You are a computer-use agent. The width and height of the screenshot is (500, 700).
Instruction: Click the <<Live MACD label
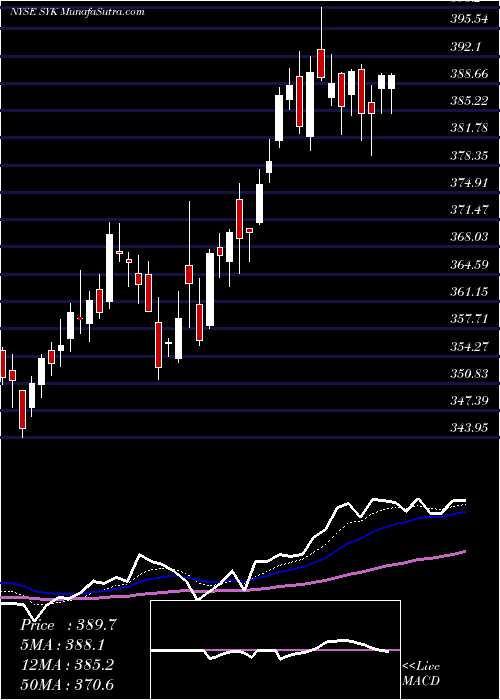coord(421,674)
